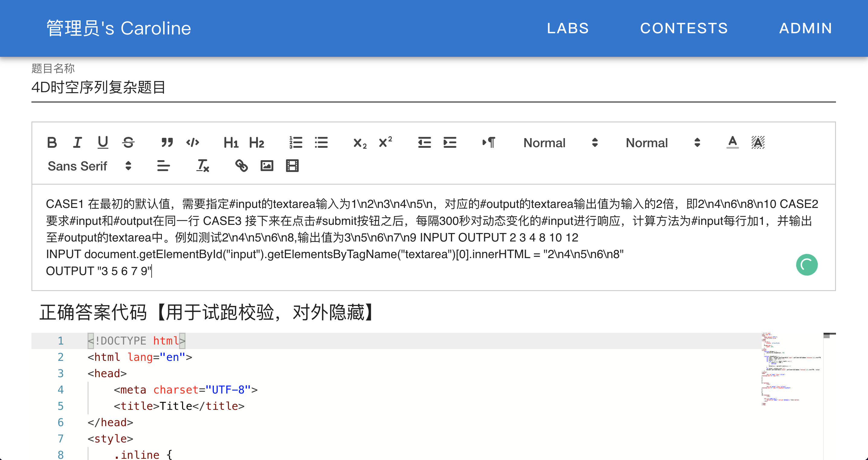The height and width of the screenshot is (460, 868).
Task: Insert a code block
Action: [x=192, y=143]
